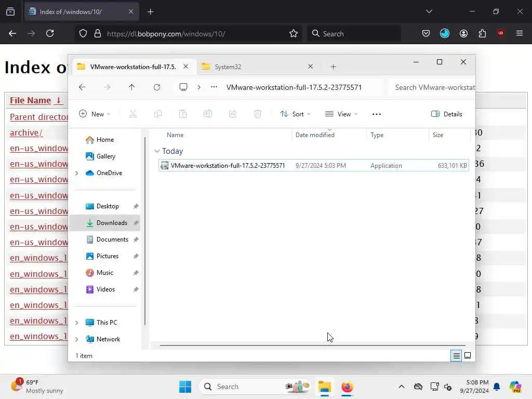Open the Firefox Extensions puzzle icon
Viewport: 532px width, 399px height.
[x=482, y=34]
